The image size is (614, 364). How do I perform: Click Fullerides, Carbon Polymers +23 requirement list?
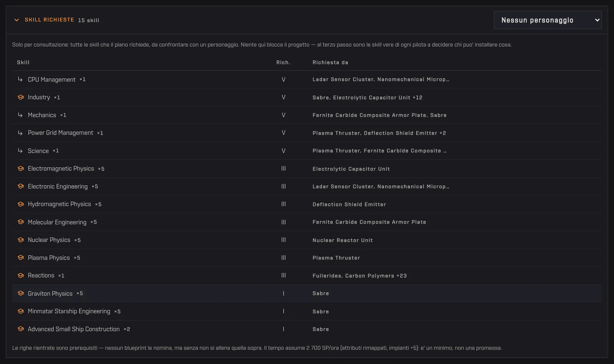click(360, 276)
